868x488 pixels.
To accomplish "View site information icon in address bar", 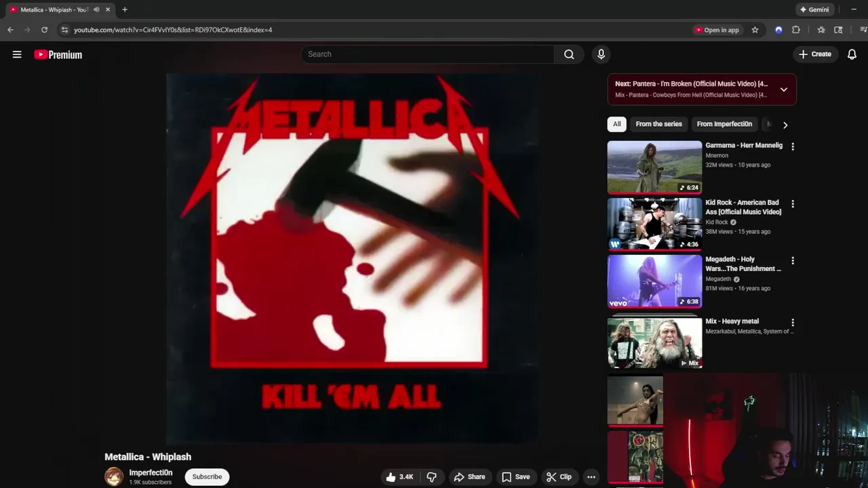I will click(64, 30).
